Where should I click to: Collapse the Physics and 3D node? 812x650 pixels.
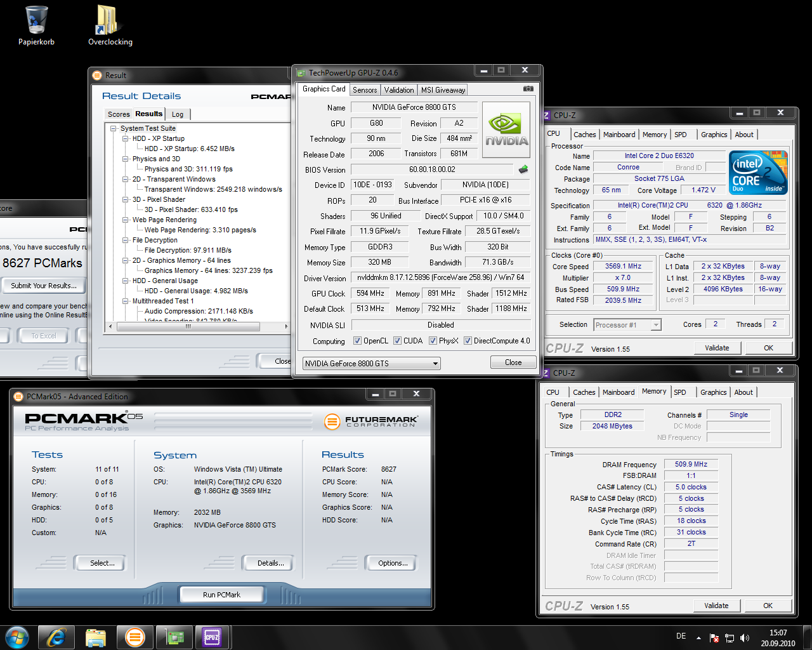pos(126,159)
